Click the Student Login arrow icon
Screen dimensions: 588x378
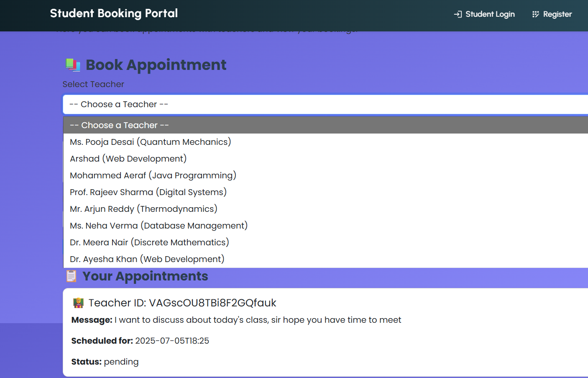(458, 14)
